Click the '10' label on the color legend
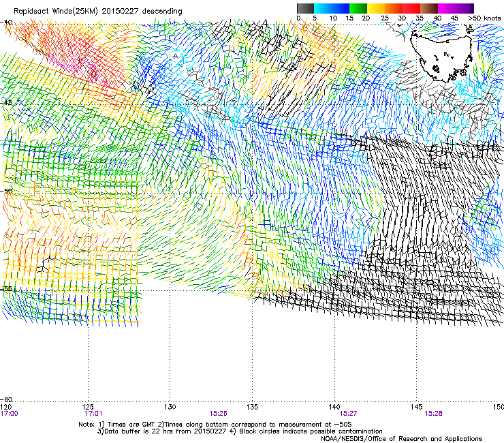This screenshot has width=504, height=443. point(333,18)
